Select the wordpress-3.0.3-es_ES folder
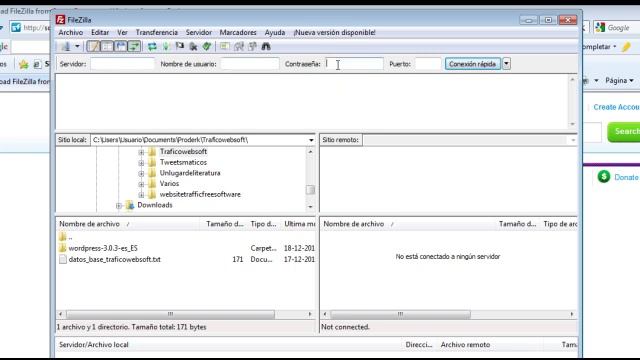The image size is (640, 360). point(103,248)
